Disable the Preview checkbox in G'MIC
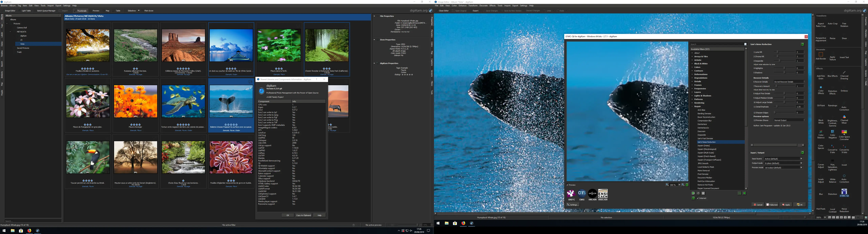Viewport: 868px width, 234px height. point(568,185)
